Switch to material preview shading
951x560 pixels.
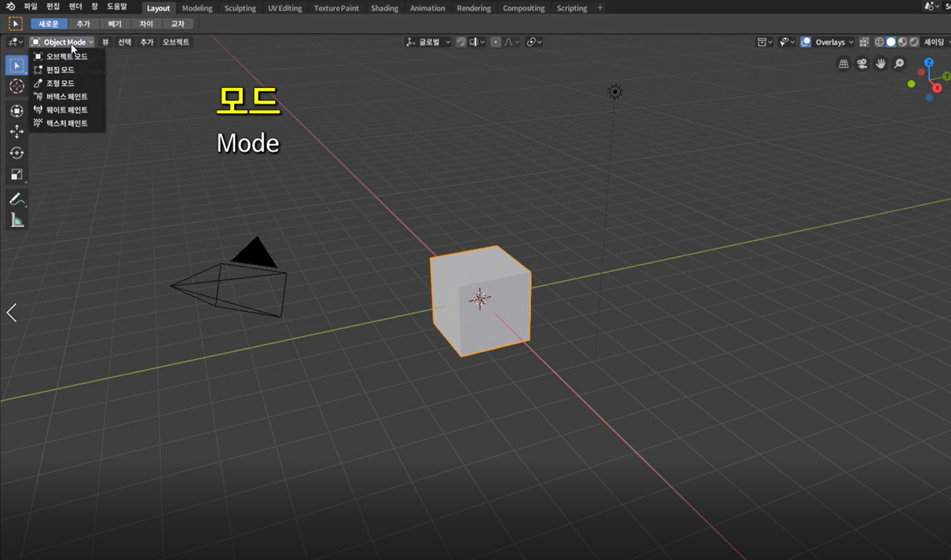point(902,42)
